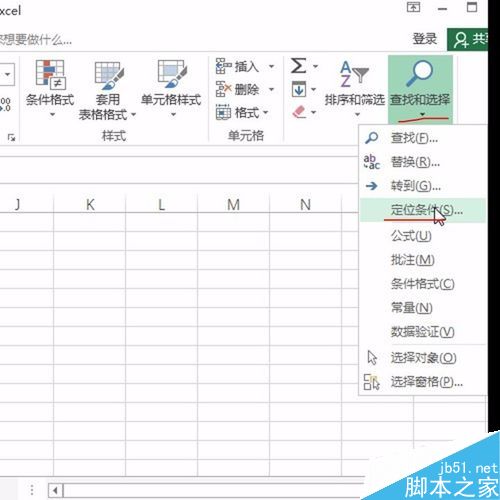This screenshot has height=500, width=500.
Task: Select Go To Special 定位条件(S)
Action: coord(422,210)
